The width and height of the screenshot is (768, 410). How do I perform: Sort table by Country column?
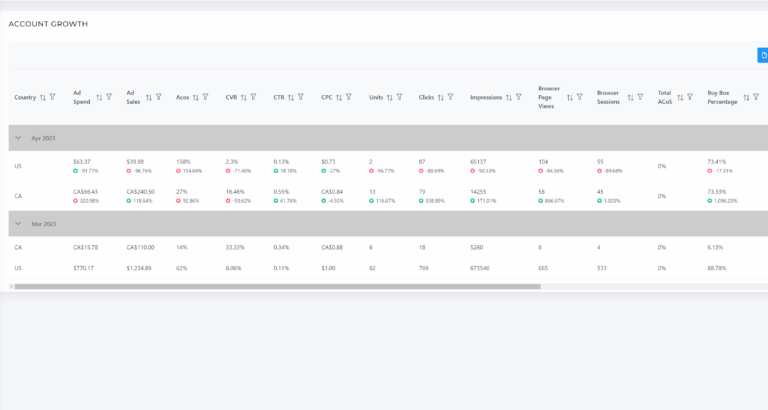click(43, 97)
